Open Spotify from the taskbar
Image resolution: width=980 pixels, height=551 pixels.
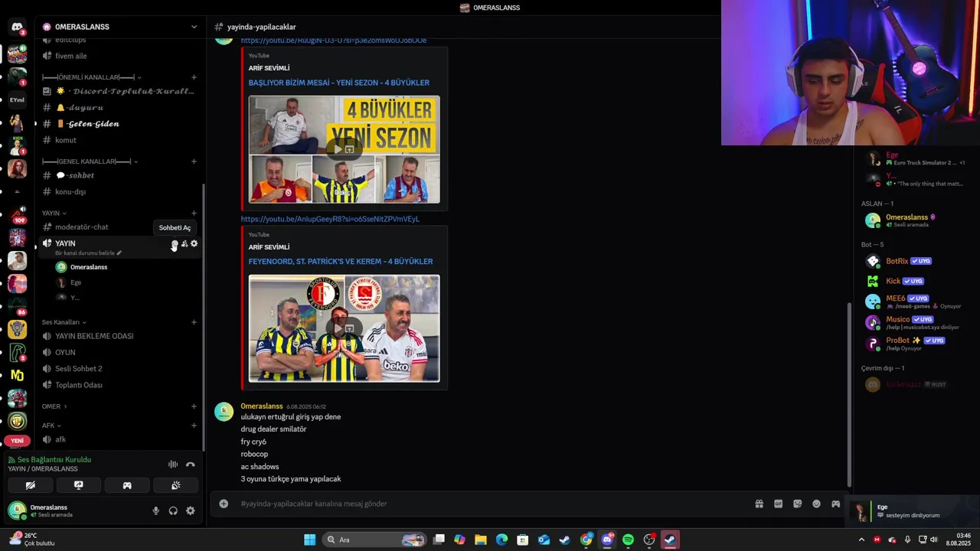628,540
